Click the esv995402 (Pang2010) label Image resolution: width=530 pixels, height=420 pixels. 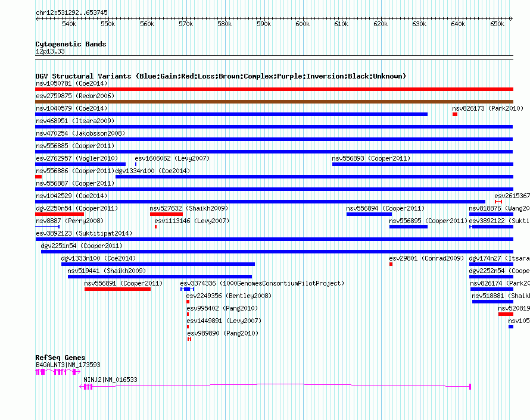(222, 308)
